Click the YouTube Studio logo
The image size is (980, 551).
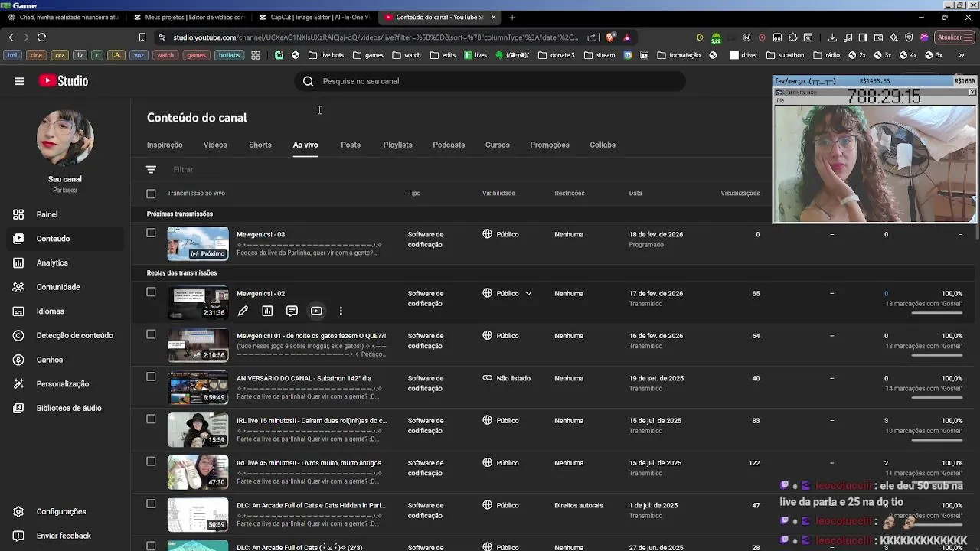64,81
